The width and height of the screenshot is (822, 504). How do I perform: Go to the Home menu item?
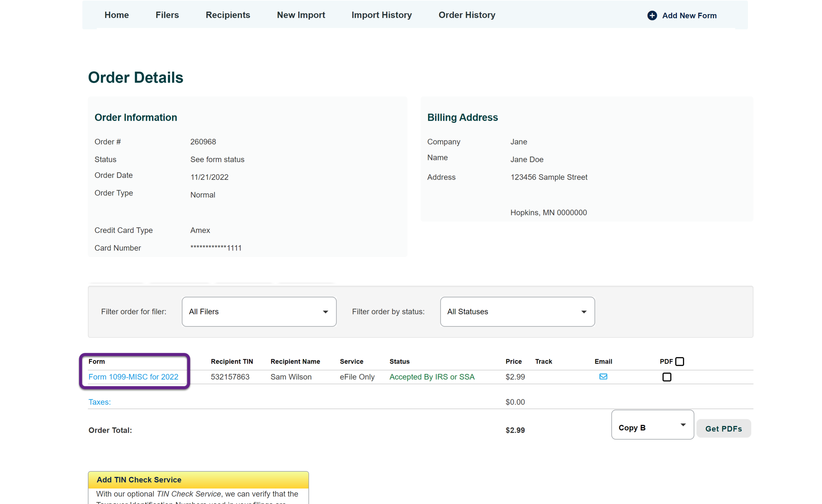click(x=116, y=15)
